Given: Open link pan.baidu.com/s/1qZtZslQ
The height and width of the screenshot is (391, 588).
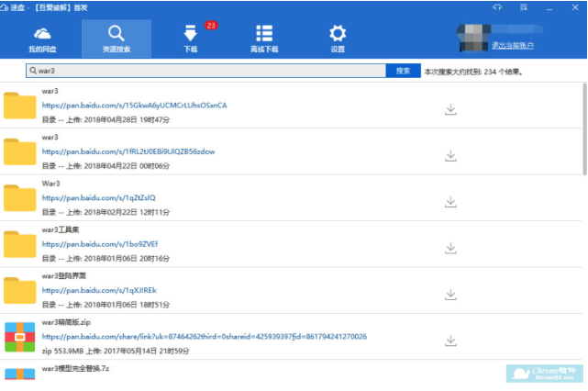Looking at the screenshot, I should click(x=99, y=197).
